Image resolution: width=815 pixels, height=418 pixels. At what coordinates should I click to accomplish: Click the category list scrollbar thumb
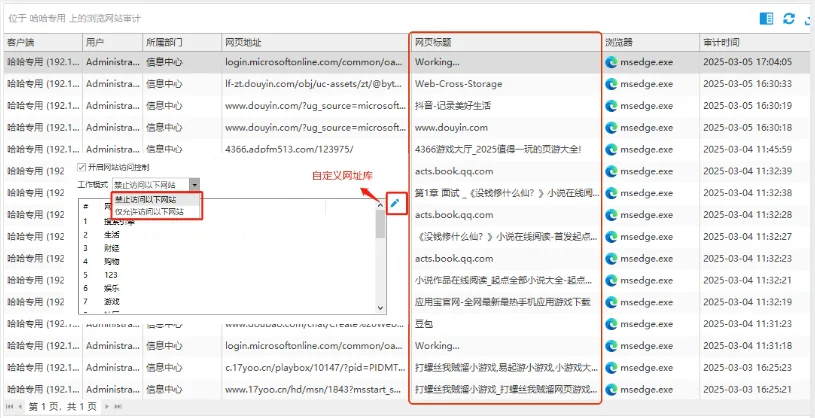coord(380,224)
